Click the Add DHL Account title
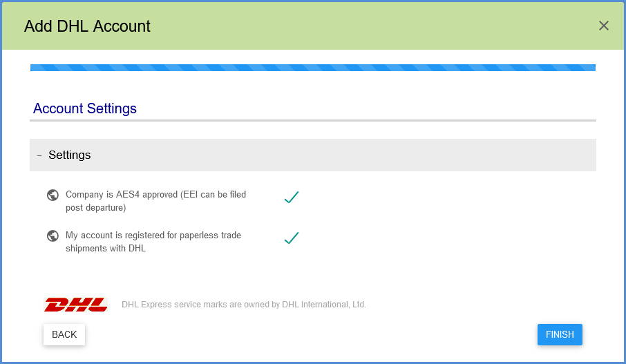626x364 pixels. click(87, 26)
